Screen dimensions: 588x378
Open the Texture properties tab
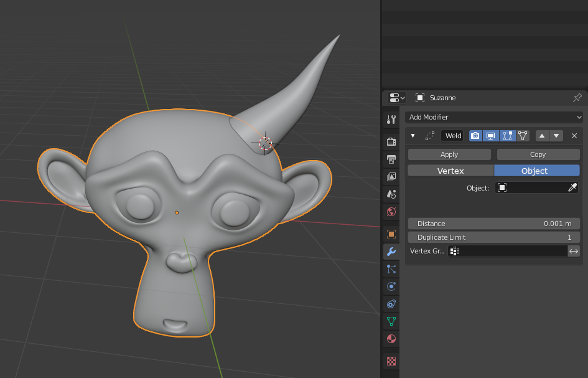coord(391,361)
